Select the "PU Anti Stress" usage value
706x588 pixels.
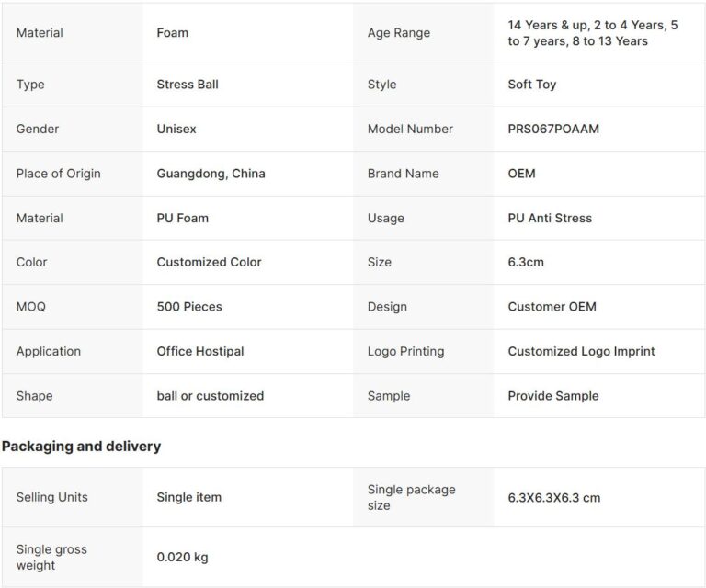pyautogui.click(x=550, y=218)
